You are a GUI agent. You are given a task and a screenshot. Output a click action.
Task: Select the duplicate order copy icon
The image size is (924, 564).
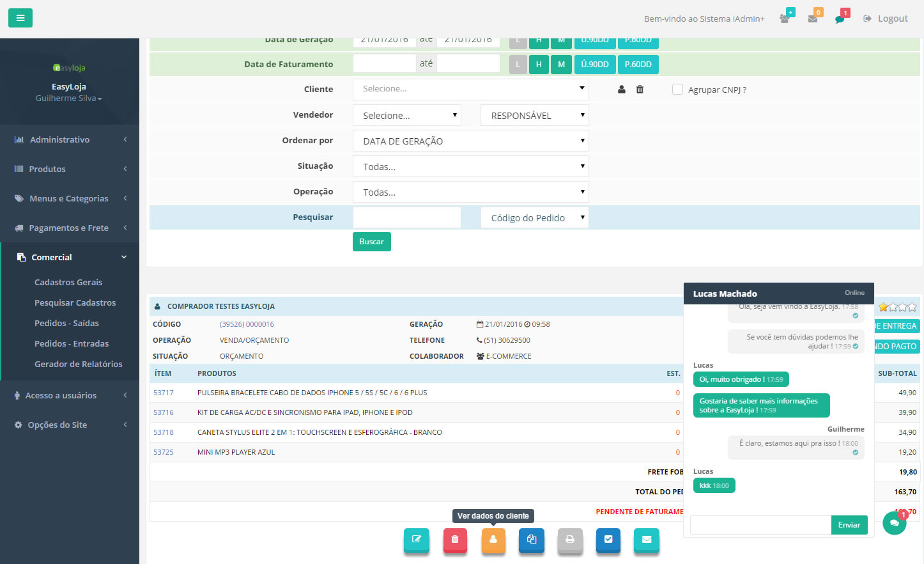coord(532,540)
